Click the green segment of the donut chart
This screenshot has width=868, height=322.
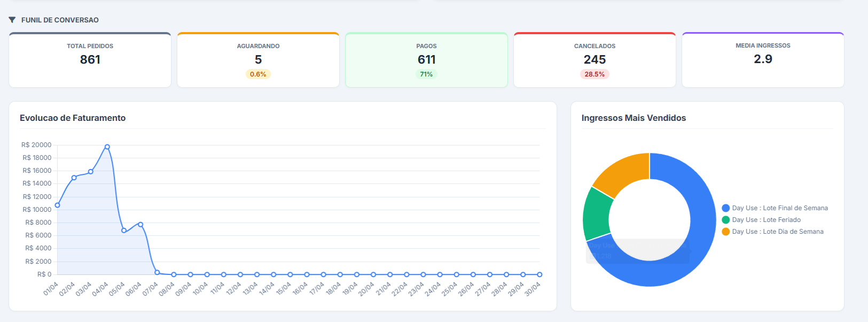(597, 214)
